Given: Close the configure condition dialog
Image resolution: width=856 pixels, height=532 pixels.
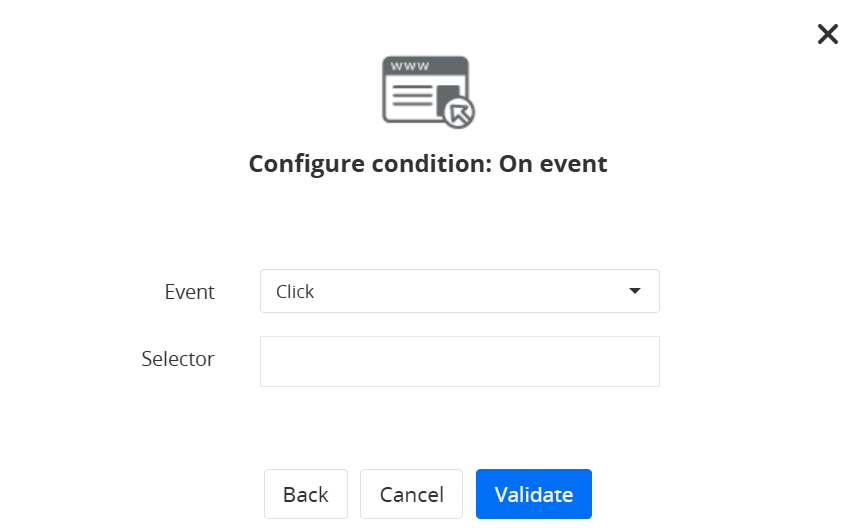Looking at the screenshot, I should click(x=828, y=35).
